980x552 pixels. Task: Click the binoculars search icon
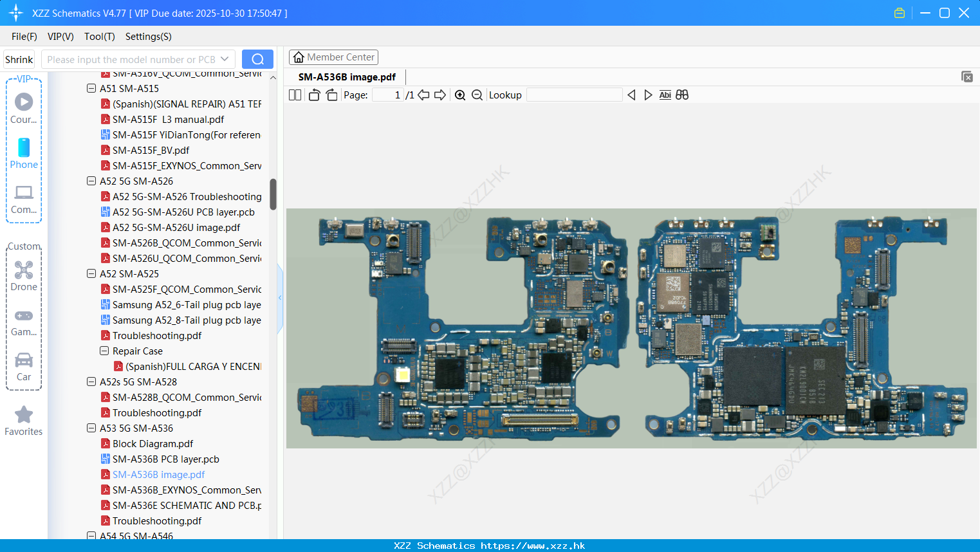coord(682,95)
